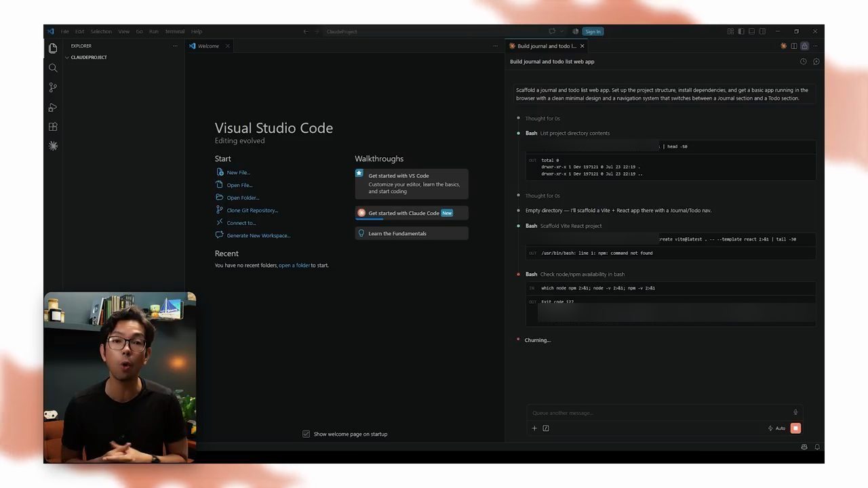Click the Sign In button
This screenshot has width=868, height=488.
coord(593,31)
